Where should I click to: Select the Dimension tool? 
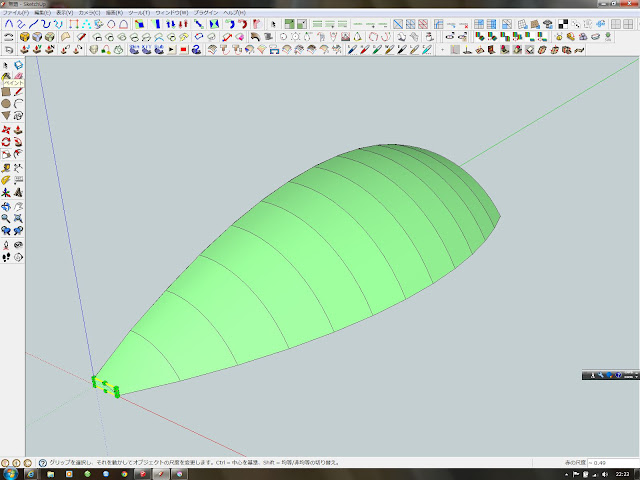pyautogui.click(x=18, y=168)
